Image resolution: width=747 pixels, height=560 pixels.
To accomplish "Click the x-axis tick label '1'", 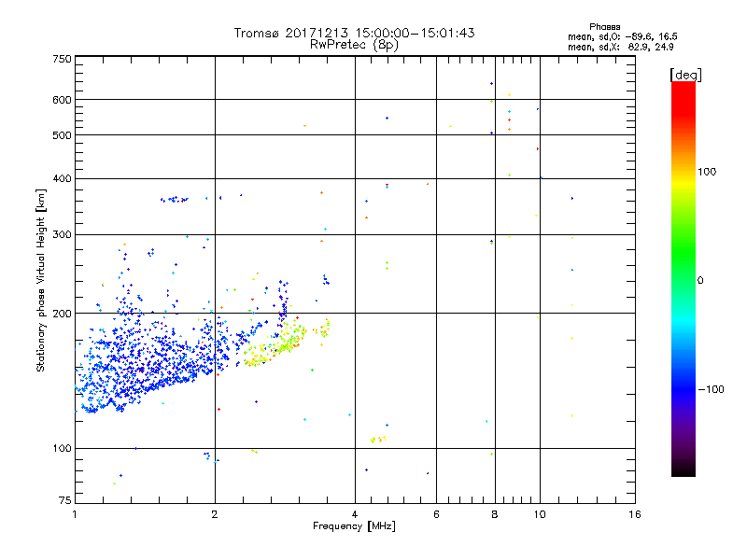I will pos(75,515).
